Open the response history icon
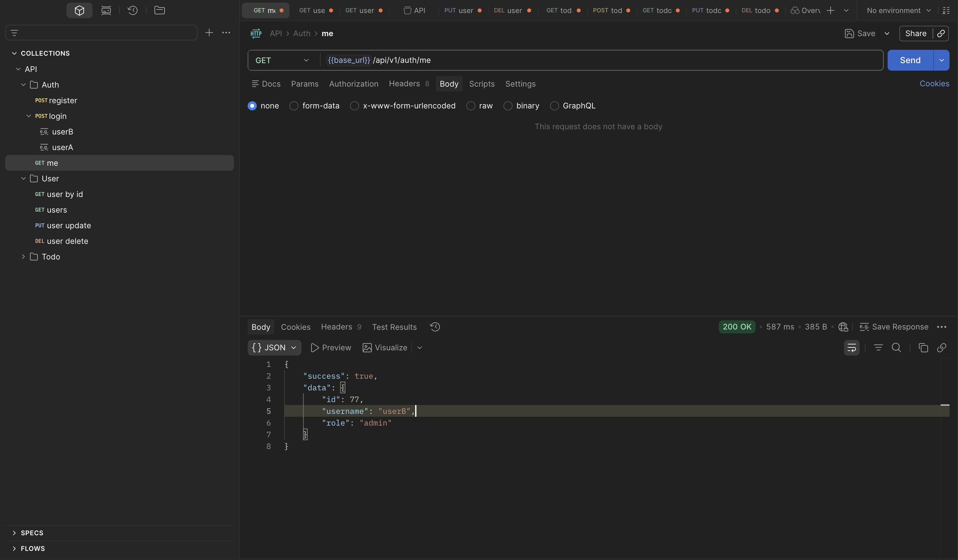 point(435,327)
